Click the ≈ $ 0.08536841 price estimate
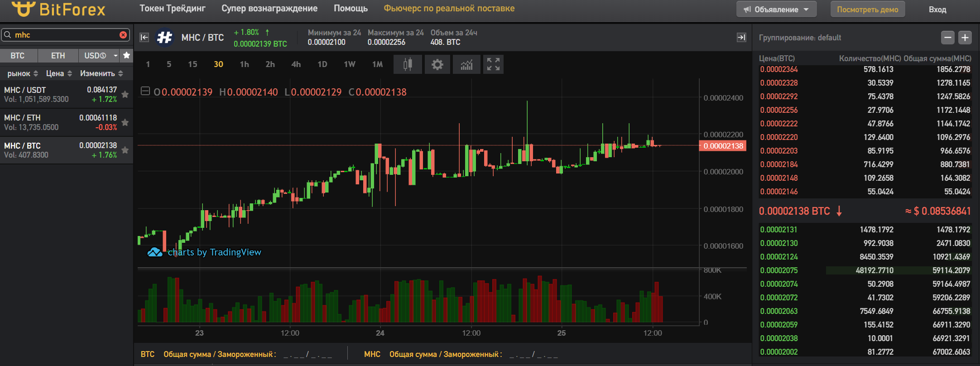980x366 pixels. tap(938, 211)
